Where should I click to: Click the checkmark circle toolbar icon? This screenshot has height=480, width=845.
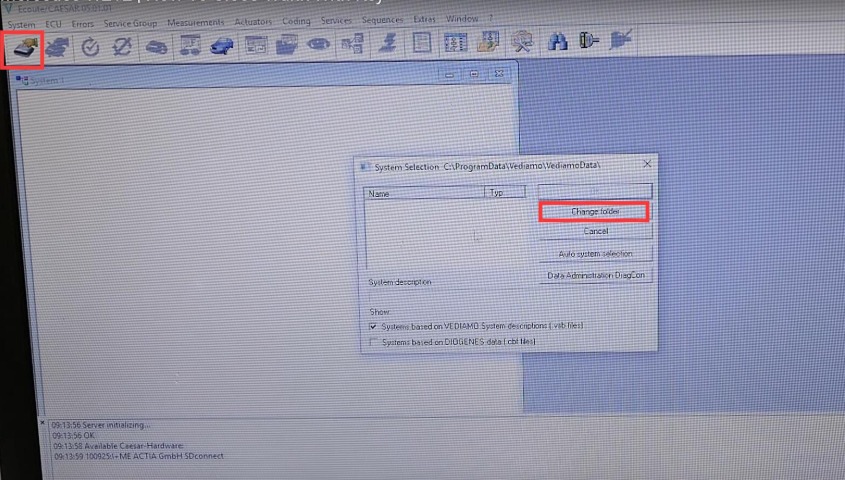(90, 46)
